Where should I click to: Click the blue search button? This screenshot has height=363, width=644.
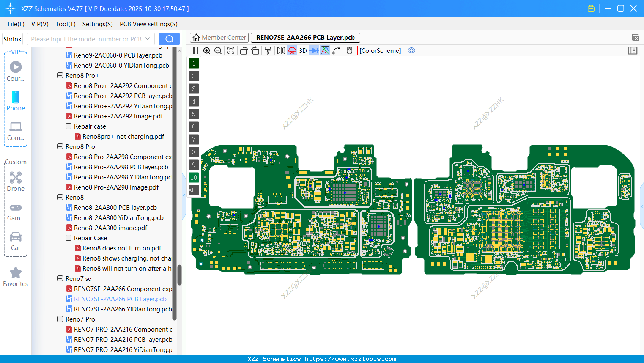pos(169,39)
